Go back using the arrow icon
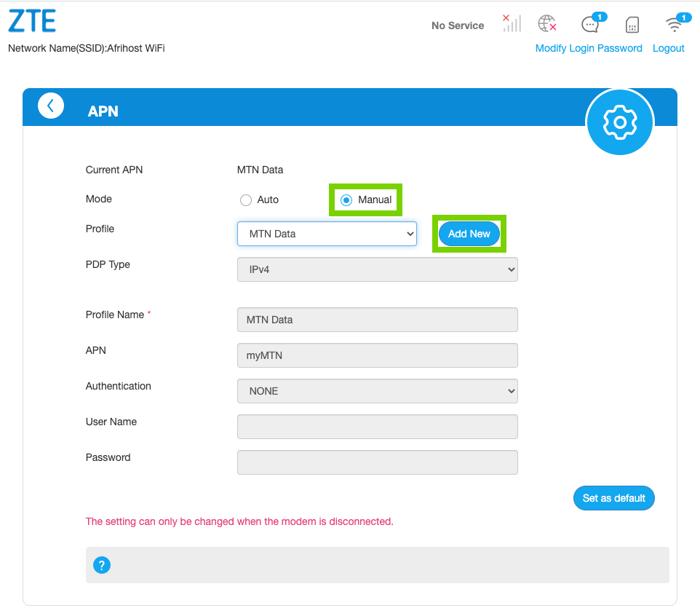 51,106
